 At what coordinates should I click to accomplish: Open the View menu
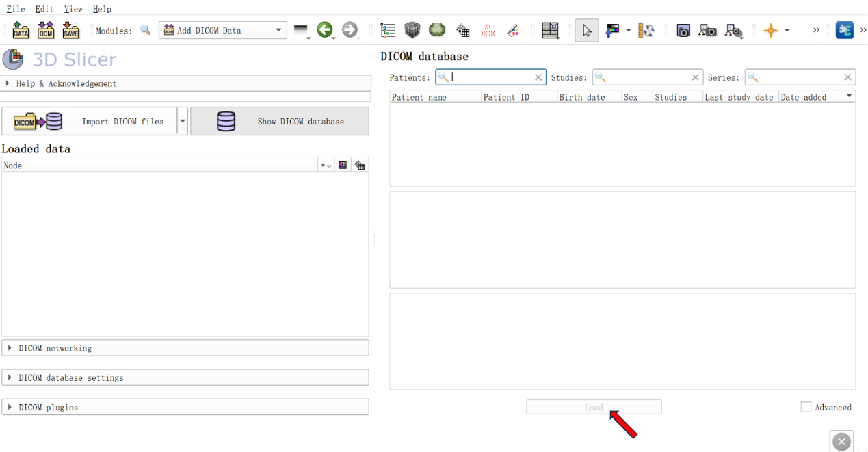[73, 9]
